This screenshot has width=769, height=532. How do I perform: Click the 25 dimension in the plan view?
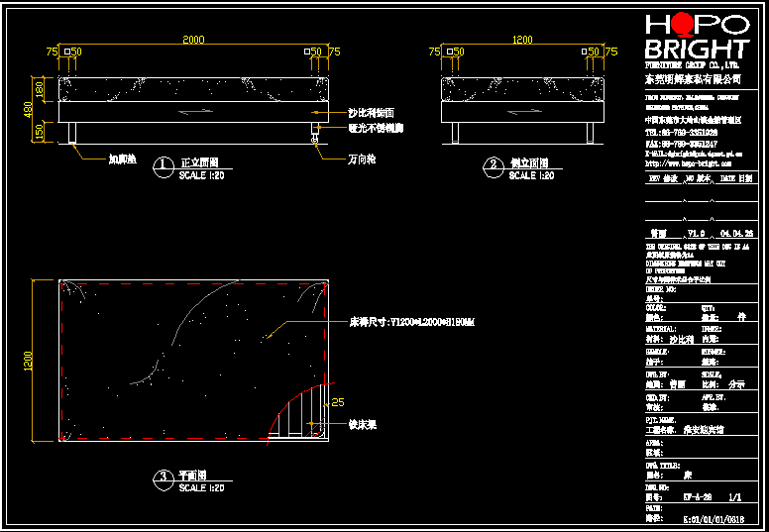click(x=338, y=402)
